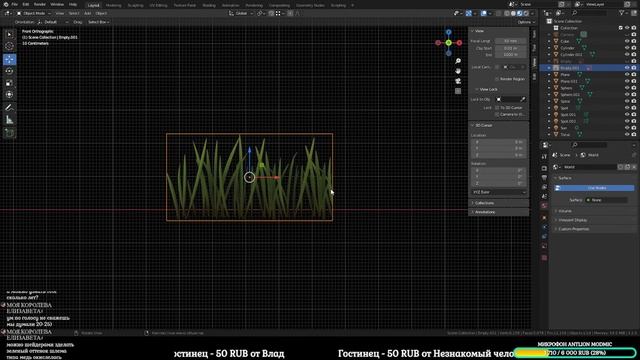Screen dimensions: 640x360
Task: Activate the Transform tool
Action: [9, 95]
